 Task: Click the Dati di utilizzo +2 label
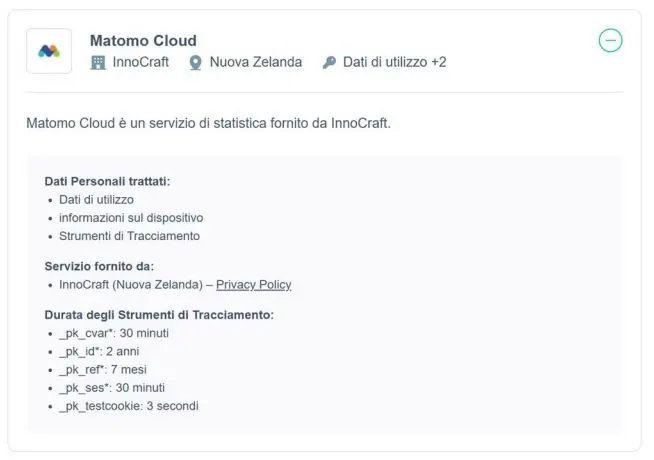click(x=394, y=62)
